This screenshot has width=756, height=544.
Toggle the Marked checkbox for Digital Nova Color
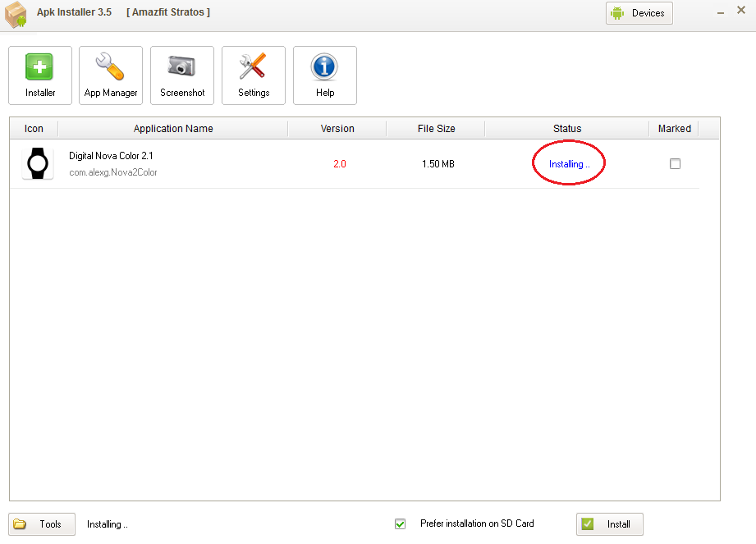675,164
